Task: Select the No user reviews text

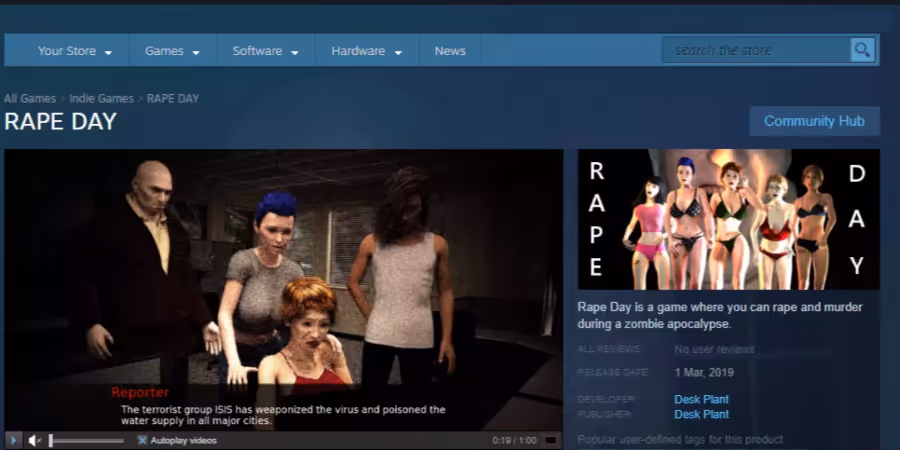Action: coord(715,349)
